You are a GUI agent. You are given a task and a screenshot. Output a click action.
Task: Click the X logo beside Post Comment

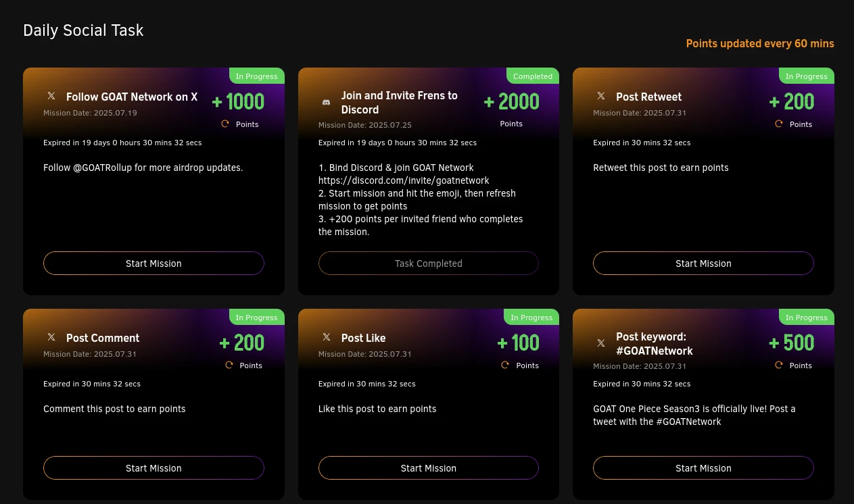[x=51, y=337]
